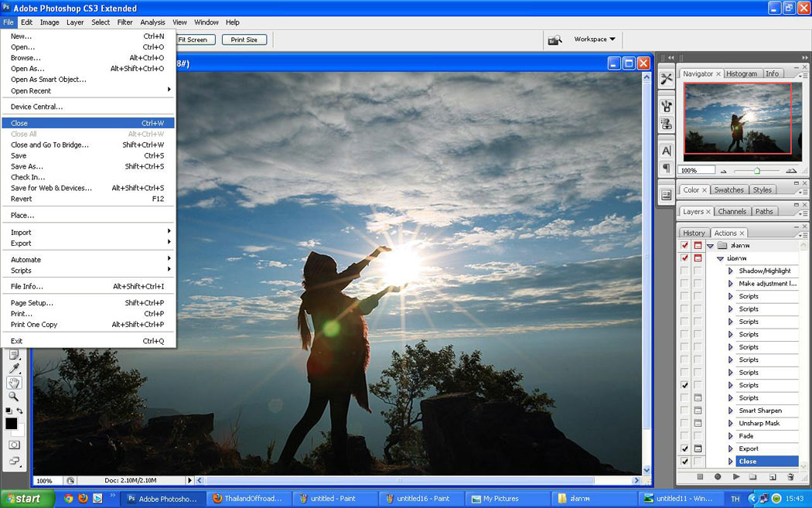812x508 pixels.
Task: Delete the action using trash icon
Action: (x=790, y=477)
